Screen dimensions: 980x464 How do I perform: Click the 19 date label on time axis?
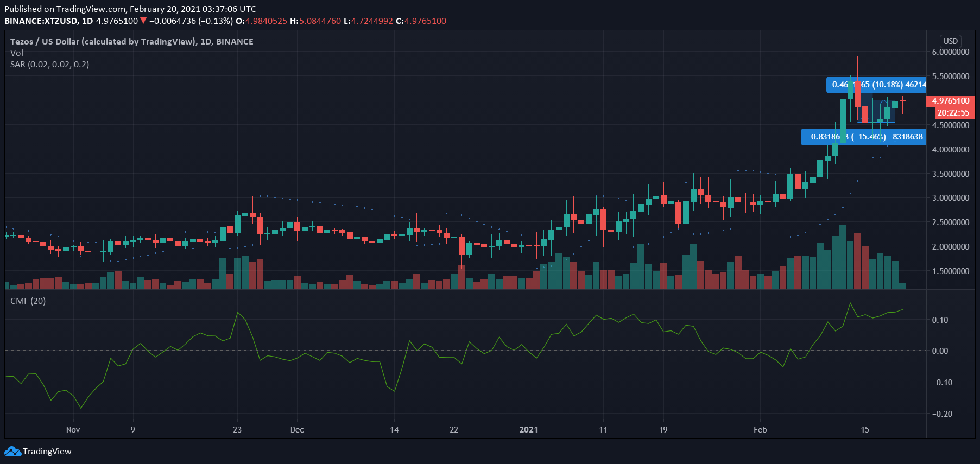coord(663,430)
